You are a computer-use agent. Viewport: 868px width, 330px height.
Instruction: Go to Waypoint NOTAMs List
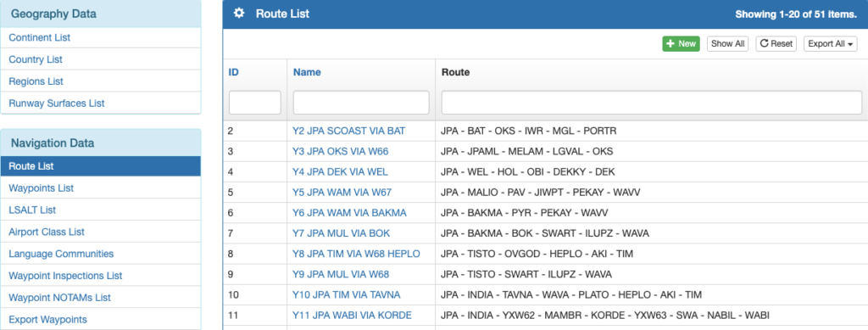101,297
